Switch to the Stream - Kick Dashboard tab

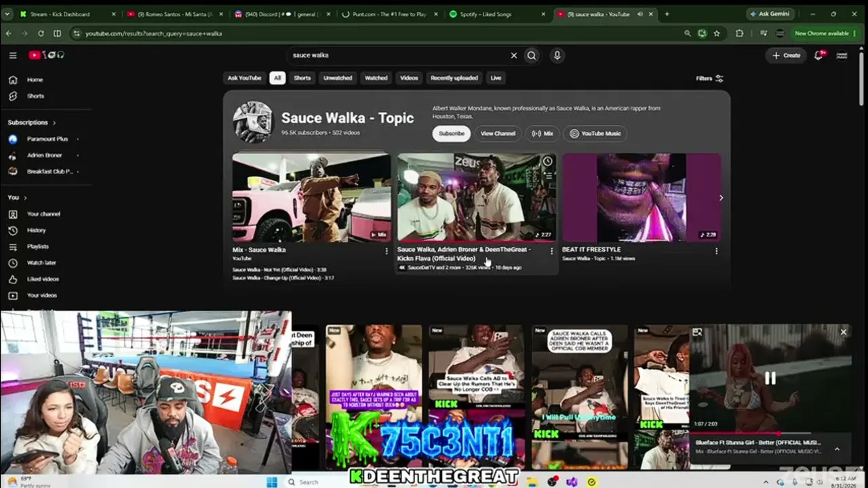click(66, 14)
